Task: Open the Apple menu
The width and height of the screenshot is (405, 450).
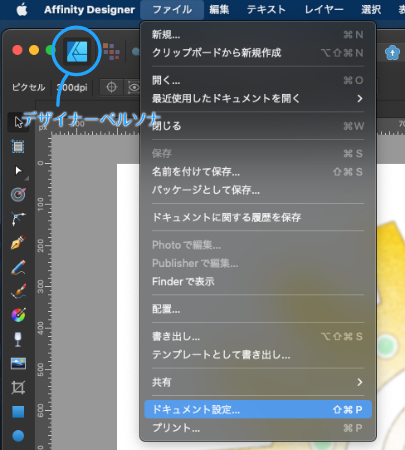Action: point(22,10)
